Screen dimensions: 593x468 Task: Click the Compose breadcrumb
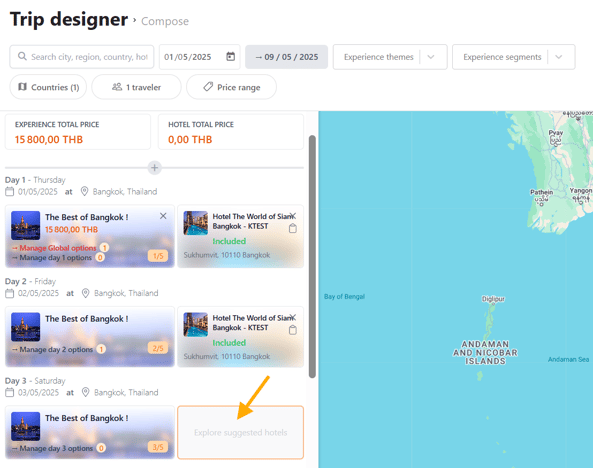(165, 21)
